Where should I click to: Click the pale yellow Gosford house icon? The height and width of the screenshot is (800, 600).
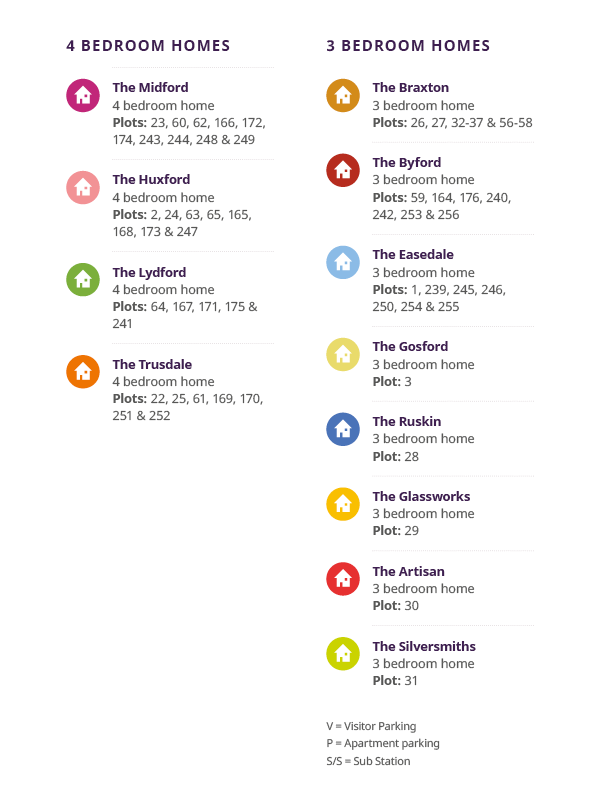click(x=343, y=354)
